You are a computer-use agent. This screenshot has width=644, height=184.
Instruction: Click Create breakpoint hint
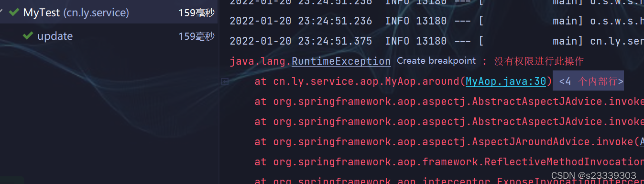[x=437, y=61]
